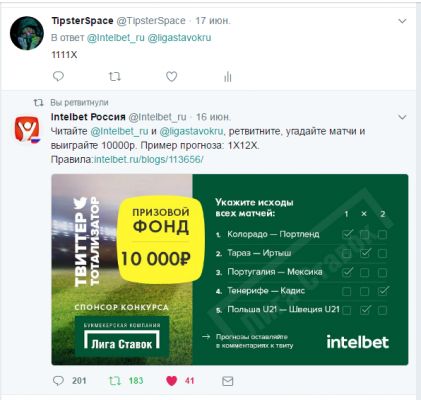Open @Intelbet_ru mention in the reply header
Image resolution: width=421 pixels, height=400 pixels.
(x=116, y=38)
